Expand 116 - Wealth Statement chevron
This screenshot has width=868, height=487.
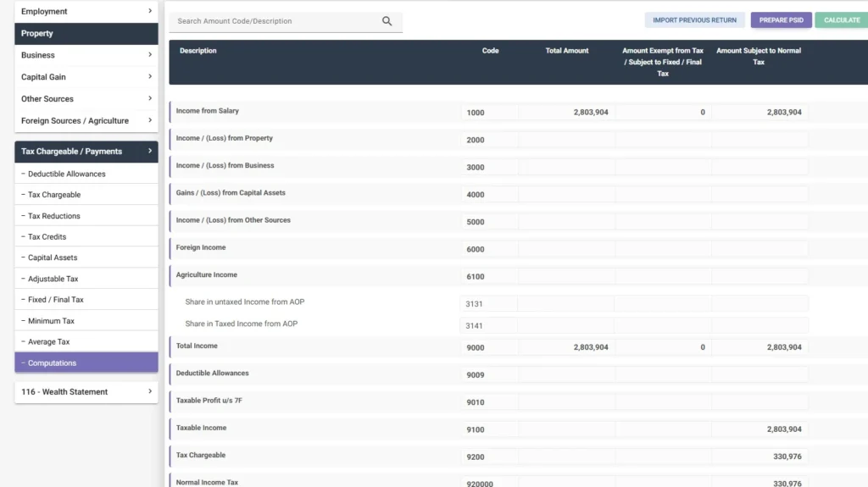point(150,391)
